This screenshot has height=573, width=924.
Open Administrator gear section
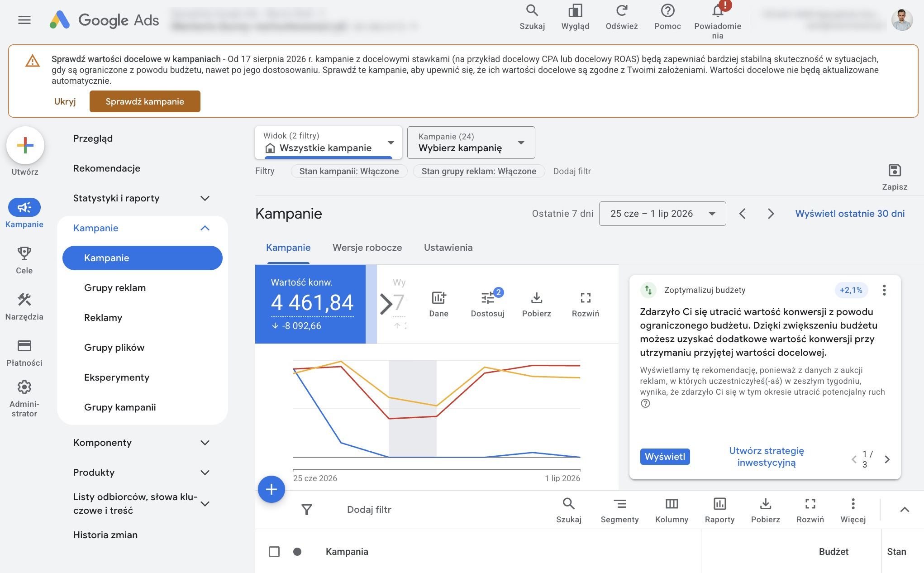click(24, 398)
